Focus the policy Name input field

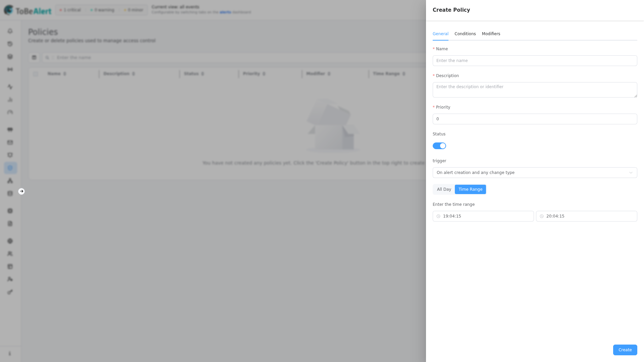[535, 61]
